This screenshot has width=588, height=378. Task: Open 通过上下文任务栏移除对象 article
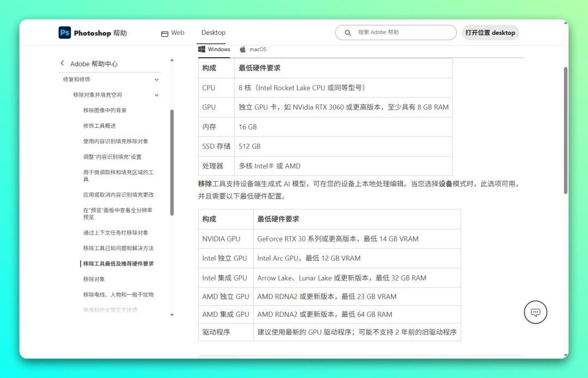click(115, 233)
